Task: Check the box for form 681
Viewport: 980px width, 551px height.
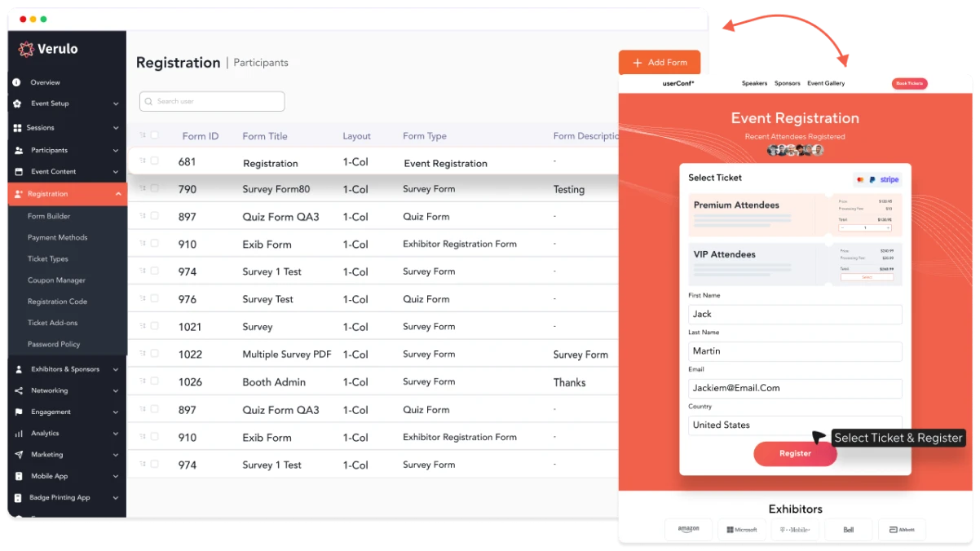Action: point(154,161)
